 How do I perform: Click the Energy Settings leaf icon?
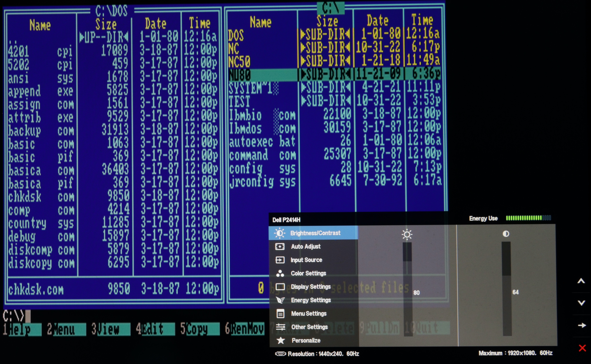(x=280, y=300)
